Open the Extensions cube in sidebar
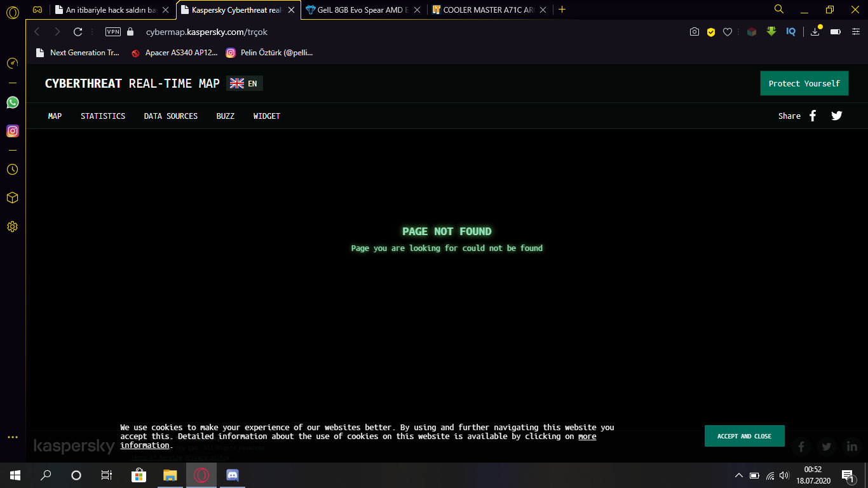Screen dimensions: 868x488 pos(12,198)
